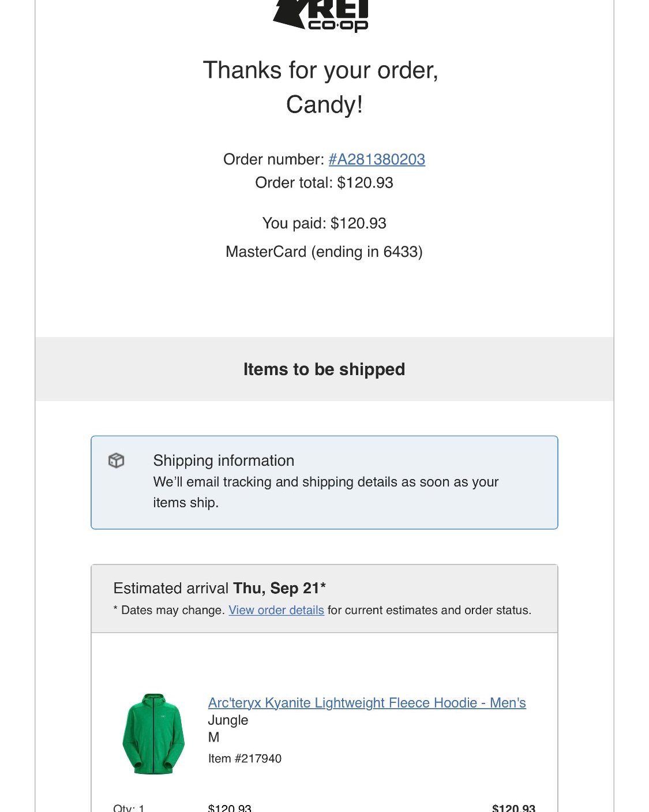The image size is (649, 812).
Task: Click the Jungle color label
Action: point(228,720)
